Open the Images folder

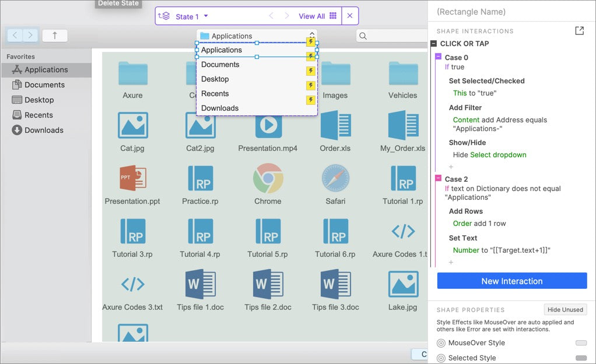(335, 73)
